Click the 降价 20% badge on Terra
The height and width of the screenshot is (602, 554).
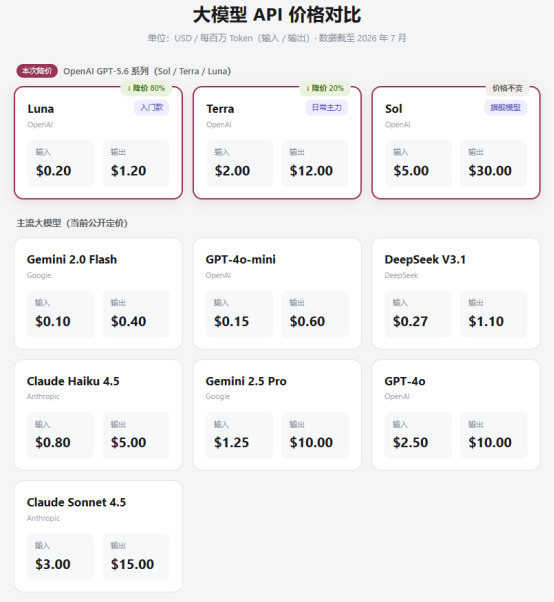click(x=325, y=88)
